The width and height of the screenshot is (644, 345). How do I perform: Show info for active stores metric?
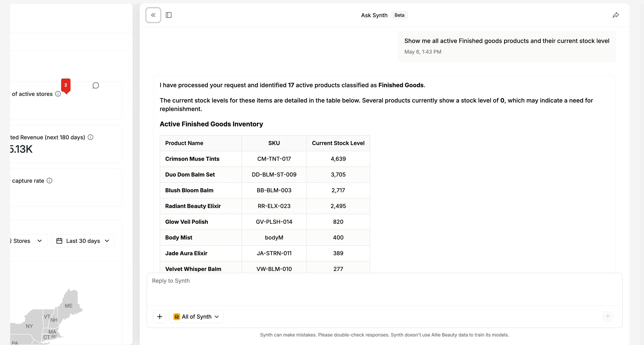[x=58, y=94]
